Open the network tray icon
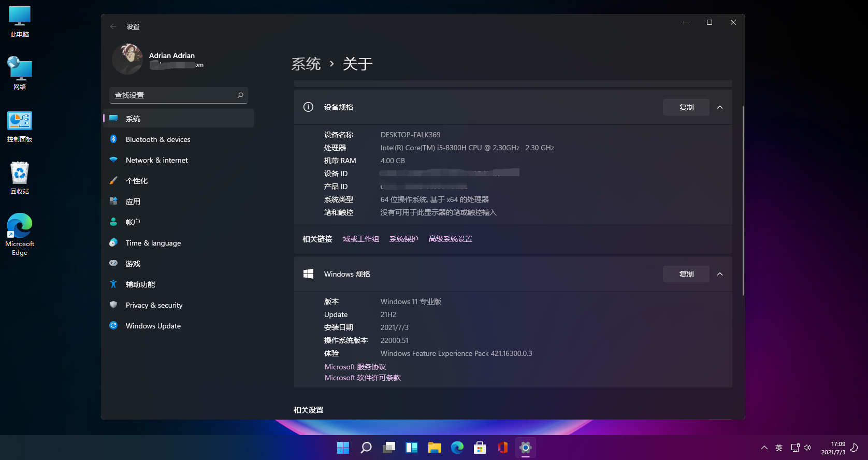This screenshot has width=868, height=460. click(795, 448)
